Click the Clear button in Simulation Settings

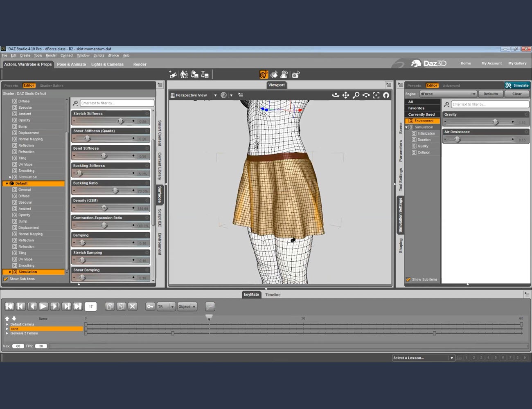tap(516, 94)
